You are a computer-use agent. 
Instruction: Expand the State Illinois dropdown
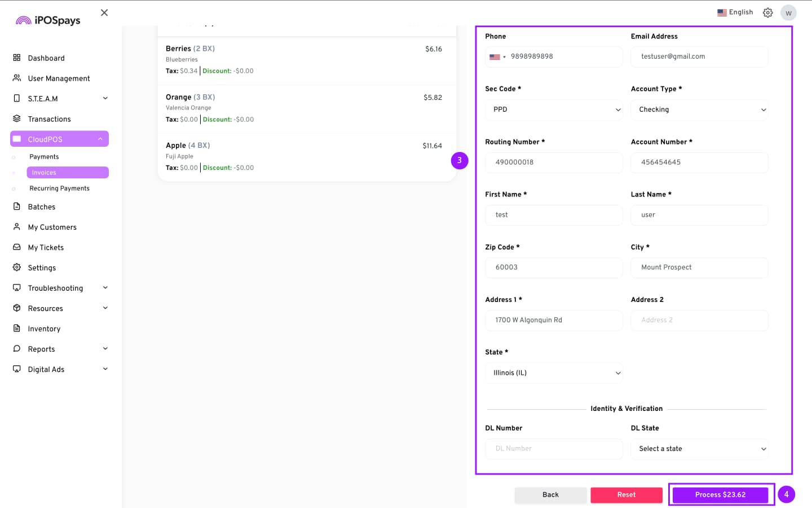(553, 373)
